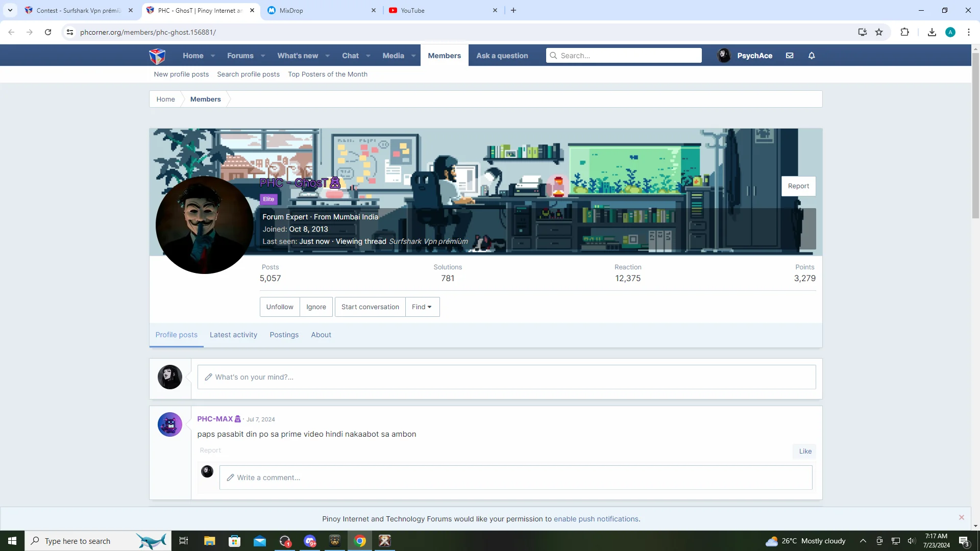This screenshot has height=551, width=980.
Task: Click the PHCorner site logo
Action: (157, 56)
